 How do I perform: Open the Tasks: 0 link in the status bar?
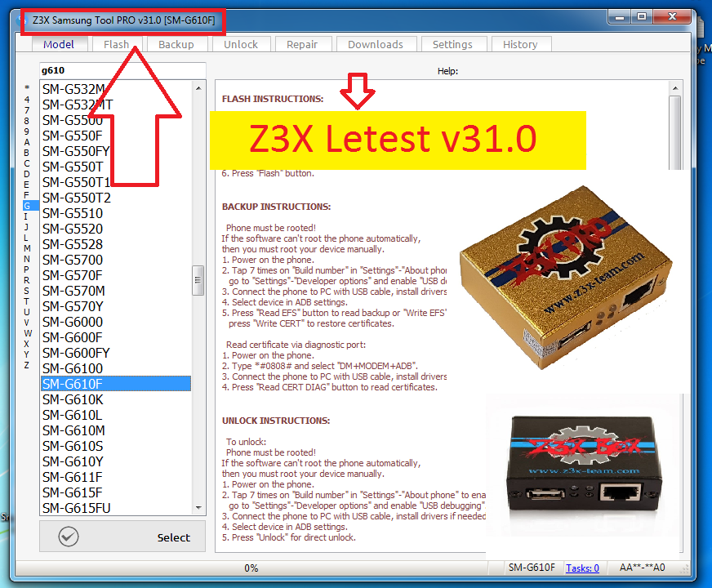(x=581, y=567)
